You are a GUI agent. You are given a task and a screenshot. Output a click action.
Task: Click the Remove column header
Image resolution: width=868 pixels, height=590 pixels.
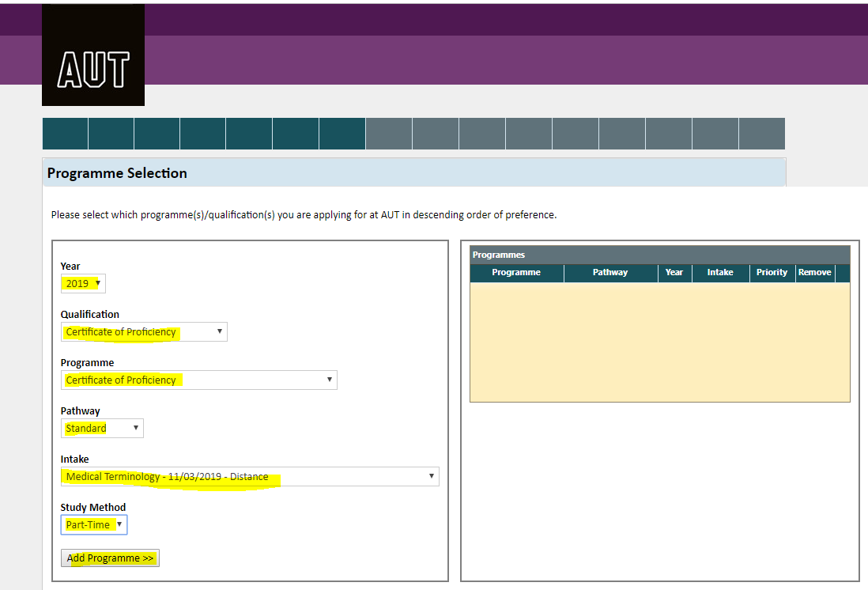pos(814,273)
